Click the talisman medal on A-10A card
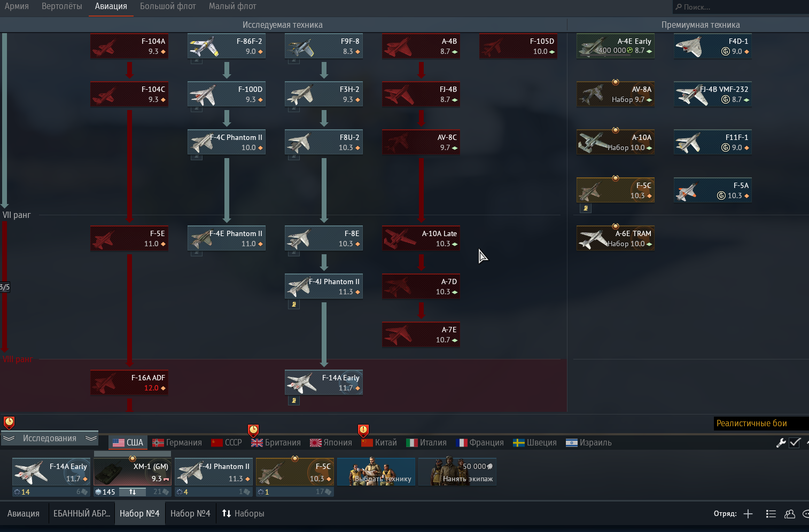809x532 pixels. (x=616, y=130)
